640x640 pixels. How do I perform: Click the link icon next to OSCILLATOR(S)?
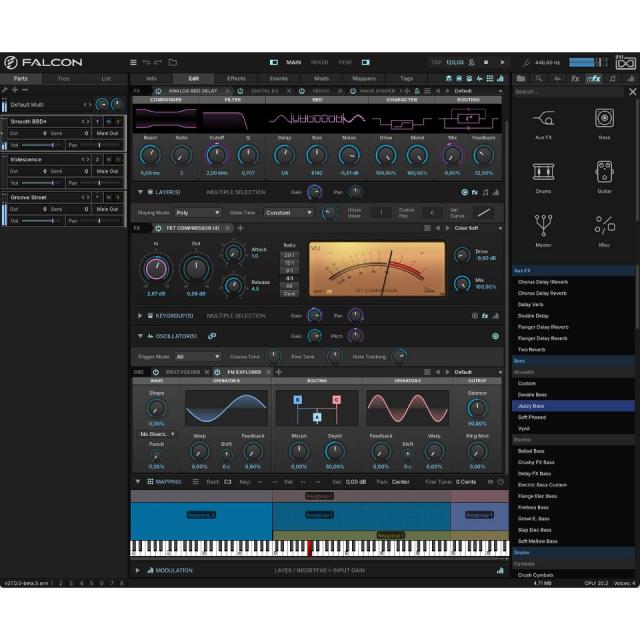[x=212, y=336]
